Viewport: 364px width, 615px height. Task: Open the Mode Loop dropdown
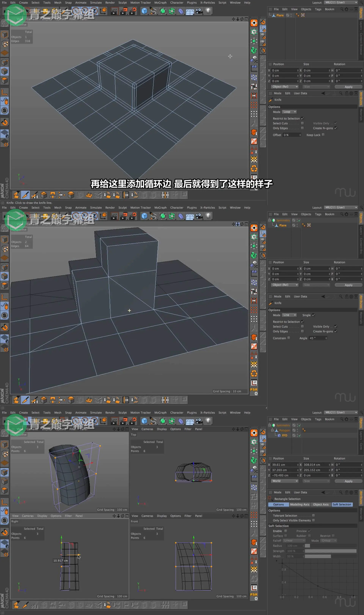[289, 112]
